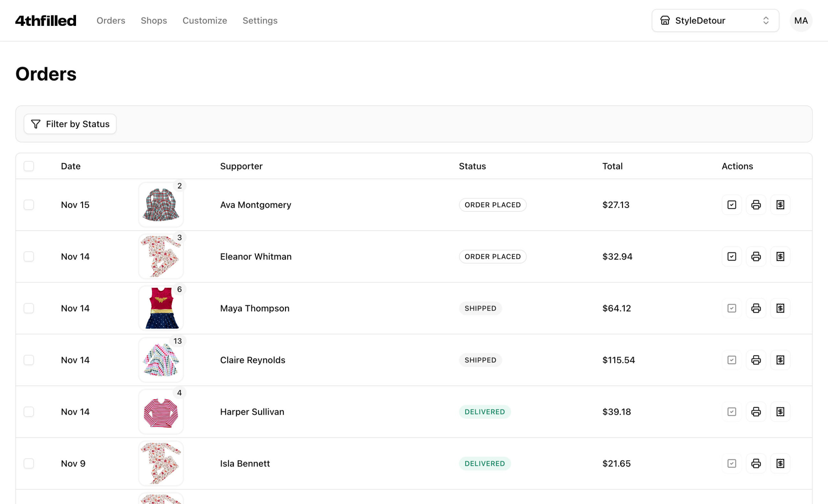Image resolution: width=828 pixels, height=504 pixels.
Task: Print Isla Bennett's order
Action: coord(756,463)
